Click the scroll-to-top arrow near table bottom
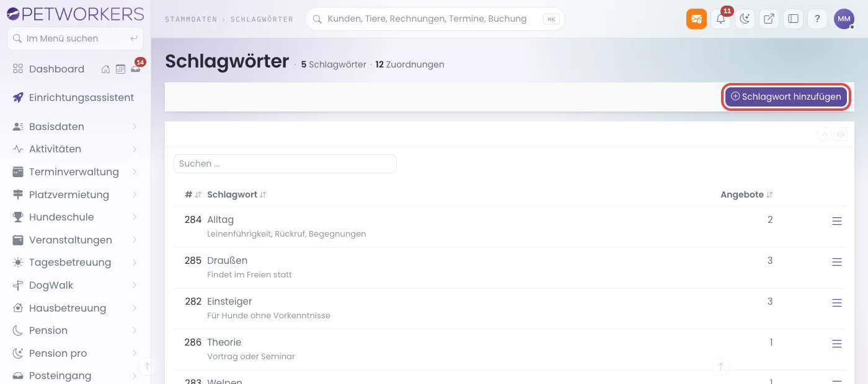The width and height of the screenshot is (868, 384). coord(720,366)
